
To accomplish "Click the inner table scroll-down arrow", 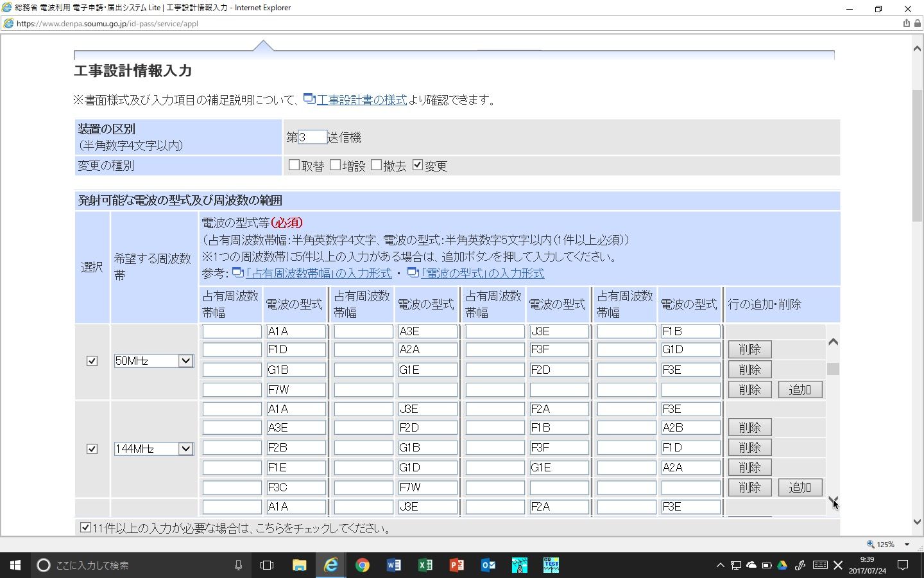I will 833,500.
